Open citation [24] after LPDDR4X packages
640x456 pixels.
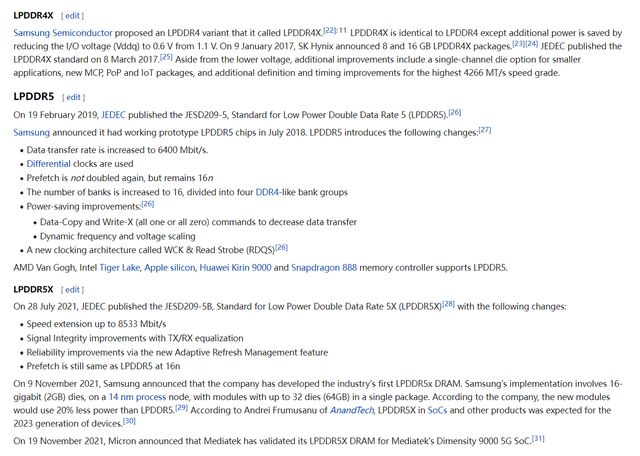(x=531, y=44)
